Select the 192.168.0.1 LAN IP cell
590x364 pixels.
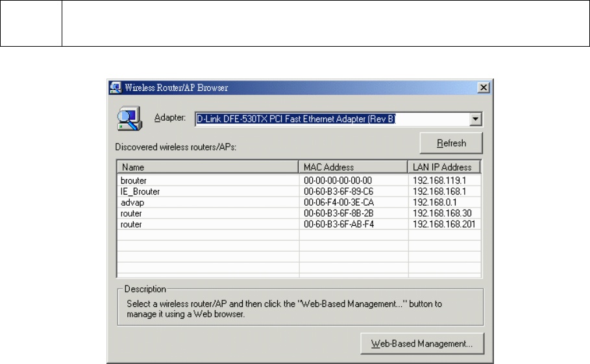434,202
